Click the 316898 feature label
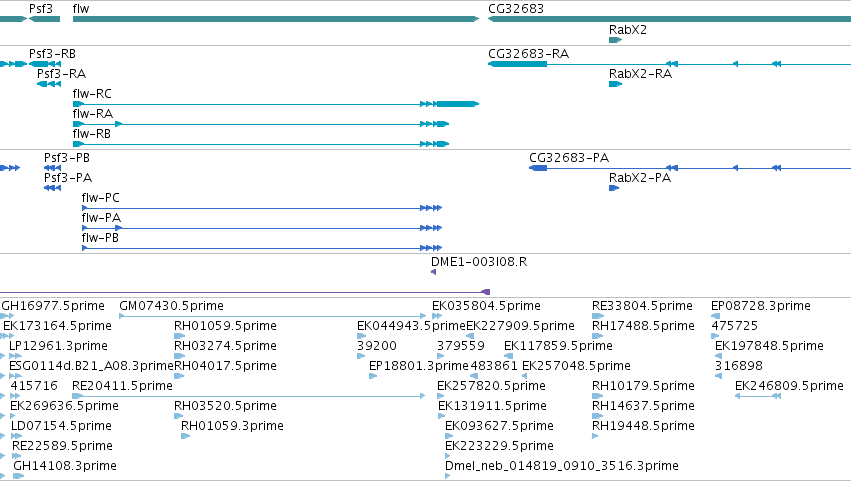Viewport: 851px width, 481px height. (x=739, y=366)
